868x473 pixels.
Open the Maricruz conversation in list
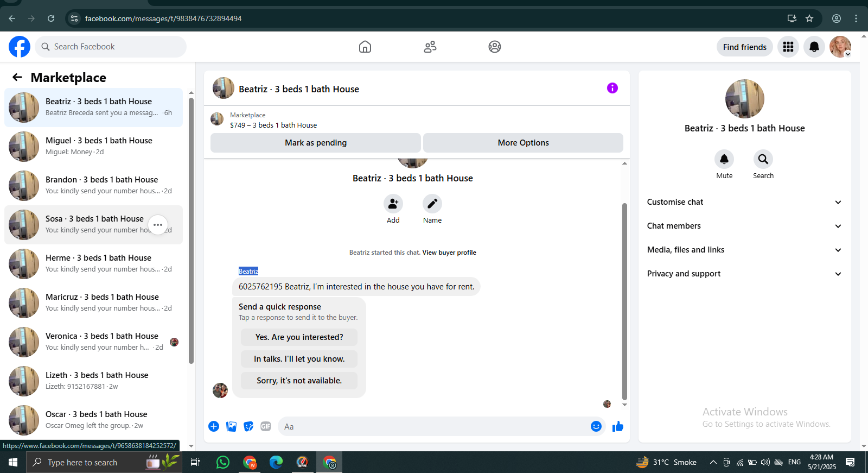[x=93, y=303]
